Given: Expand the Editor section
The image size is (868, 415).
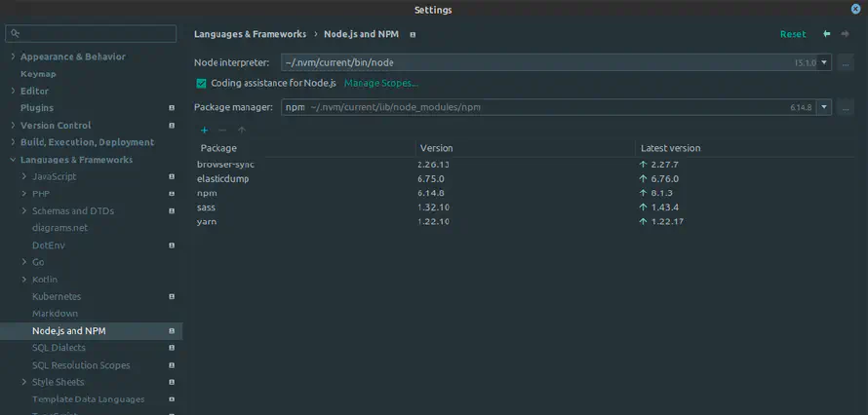Looking at the screenshot, I should click(x=13, y=92).
